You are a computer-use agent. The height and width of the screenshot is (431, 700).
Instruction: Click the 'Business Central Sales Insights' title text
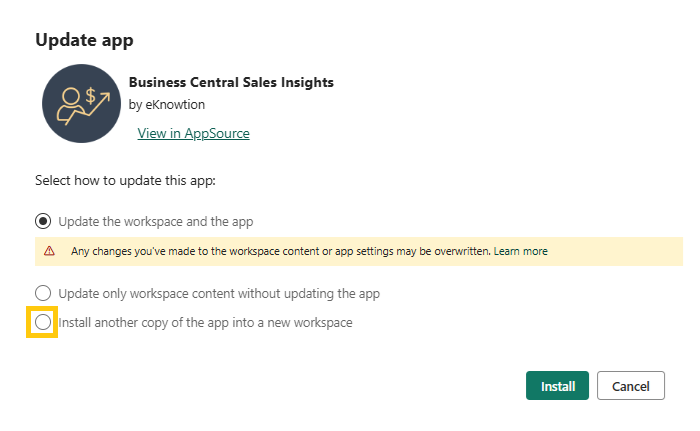point(231,82)
